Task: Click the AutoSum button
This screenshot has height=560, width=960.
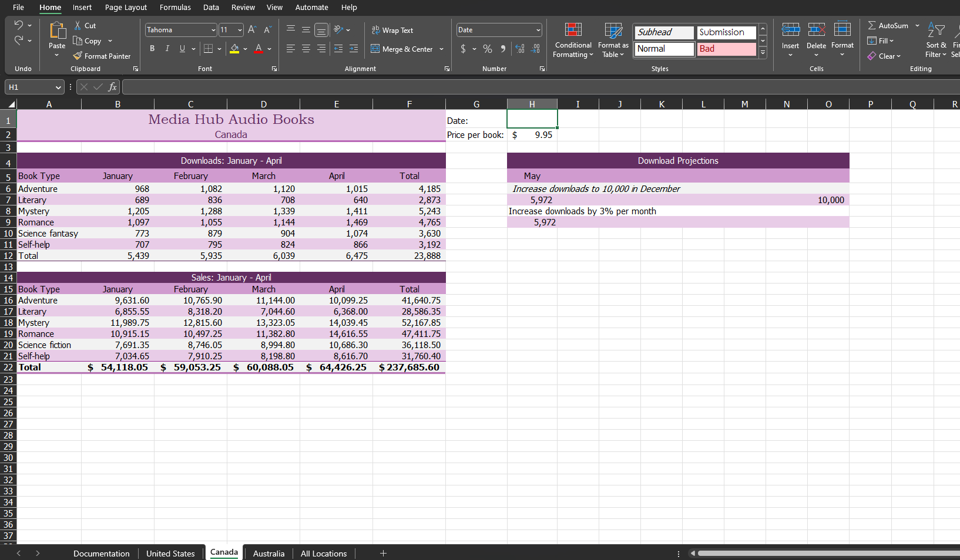Action: (888, 25)
